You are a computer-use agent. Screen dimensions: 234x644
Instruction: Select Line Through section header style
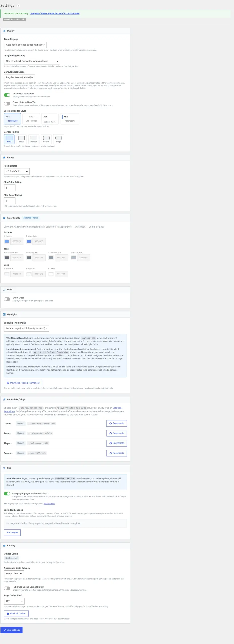(x=31, y=119)
